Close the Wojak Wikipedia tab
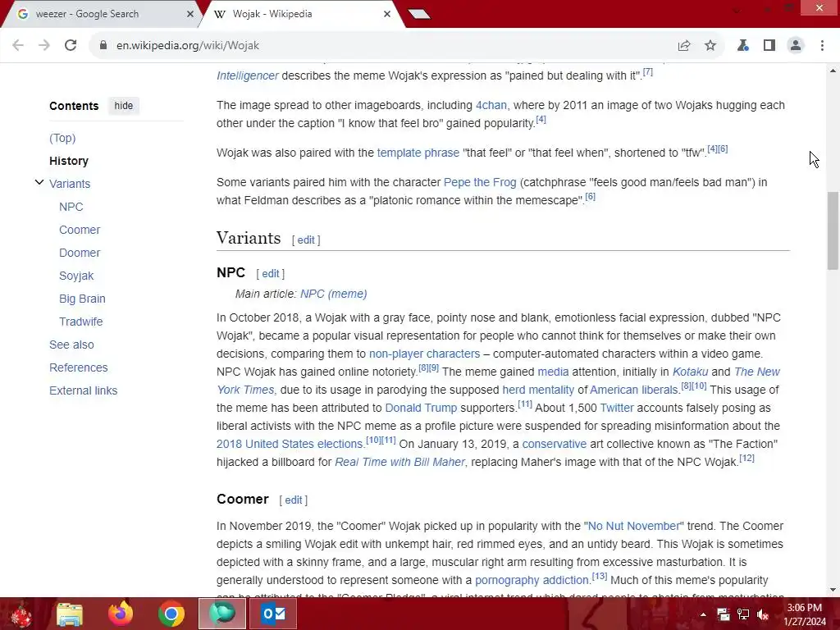 click(387, 14)
